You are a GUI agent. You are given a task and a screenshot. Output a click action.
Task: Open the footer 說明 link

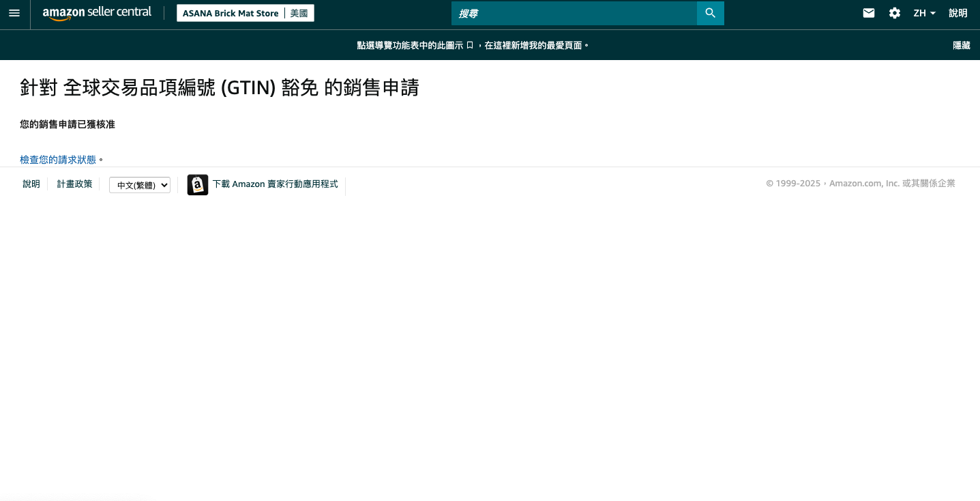pos(31,184)
